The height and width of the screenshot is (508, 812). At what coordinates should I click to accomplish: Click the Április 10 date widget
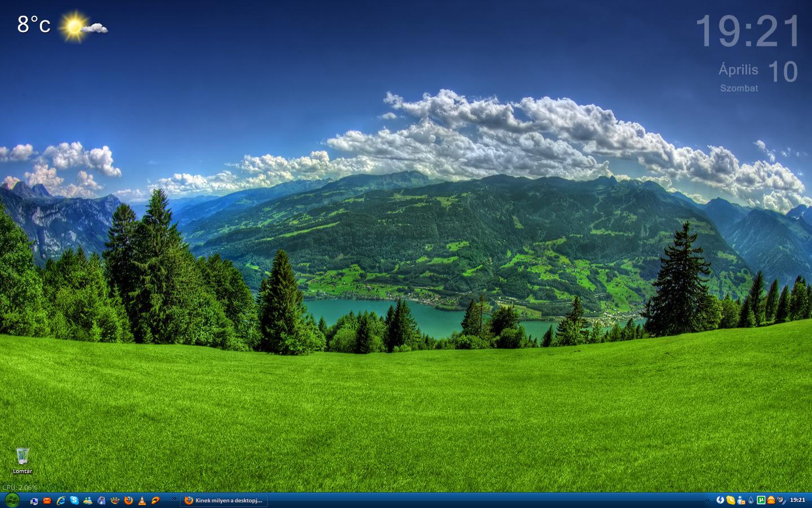point(758,72)
